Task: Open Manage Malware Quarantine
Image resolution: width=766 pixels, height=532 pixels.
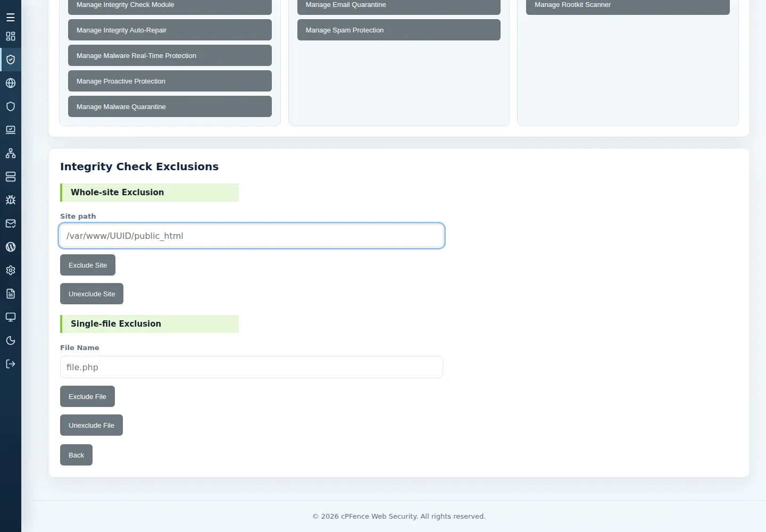Action: click(x=170, y=106)
